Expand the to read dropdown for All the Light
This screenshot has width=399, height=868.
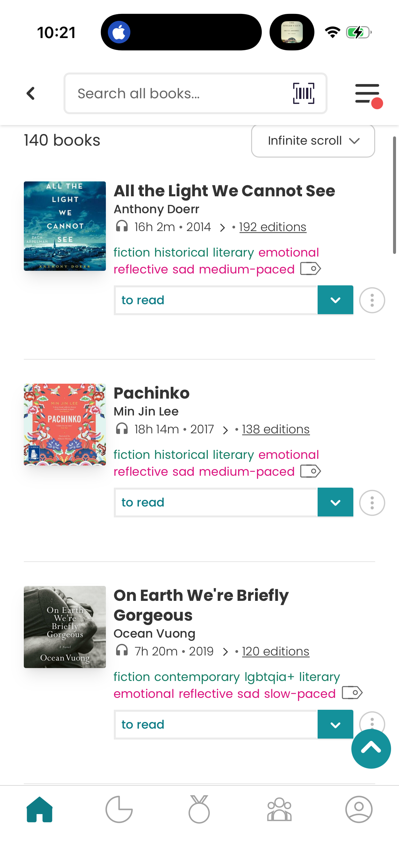coord(335,300)
